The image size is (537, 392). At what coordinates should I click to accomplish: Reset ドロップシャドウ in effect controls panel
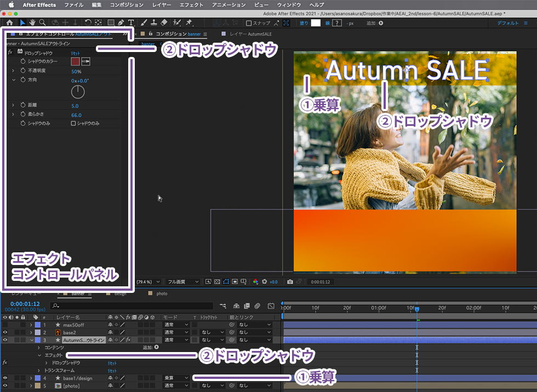(76, 53)
